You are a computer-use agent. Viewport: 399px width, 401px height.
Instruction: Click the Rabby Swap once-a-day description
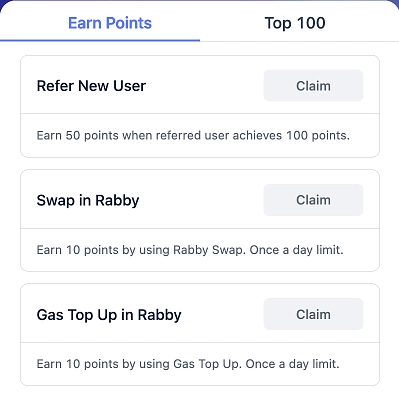(x=190, y=250)
